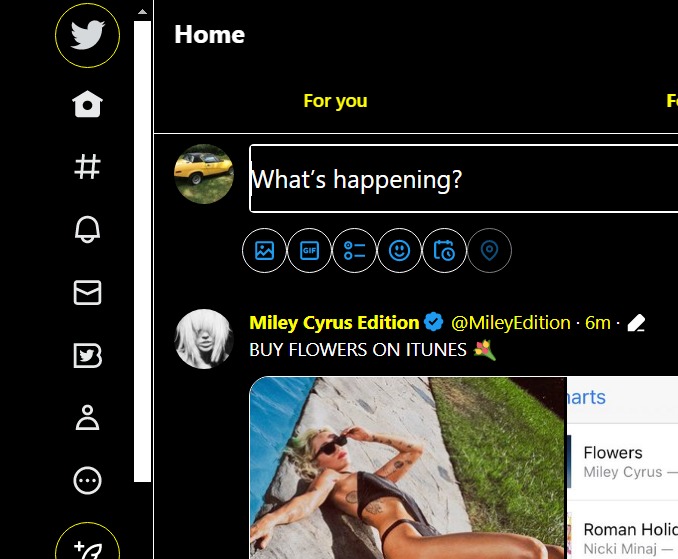Open Profile person icon
Screen dimensions: 678x559
pyautogui.click(x=87, y=418)
